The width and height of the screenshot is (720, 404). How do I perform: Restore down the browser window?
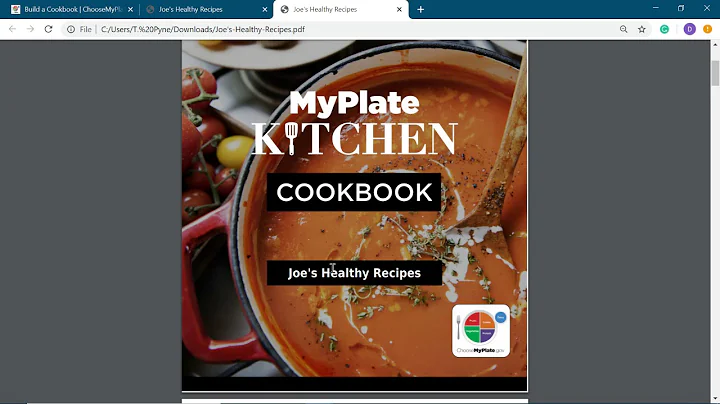[681, 8]
